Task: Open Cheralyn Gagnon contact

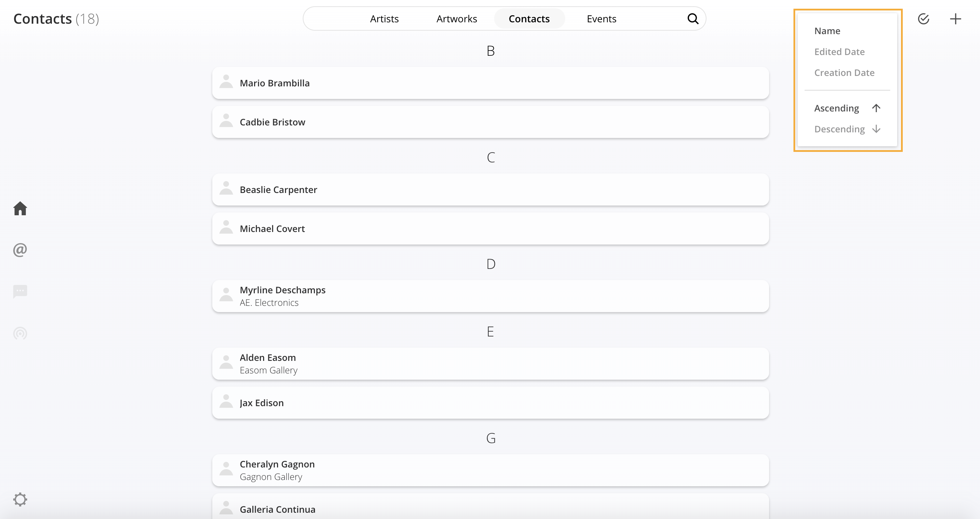Action: 490,470
